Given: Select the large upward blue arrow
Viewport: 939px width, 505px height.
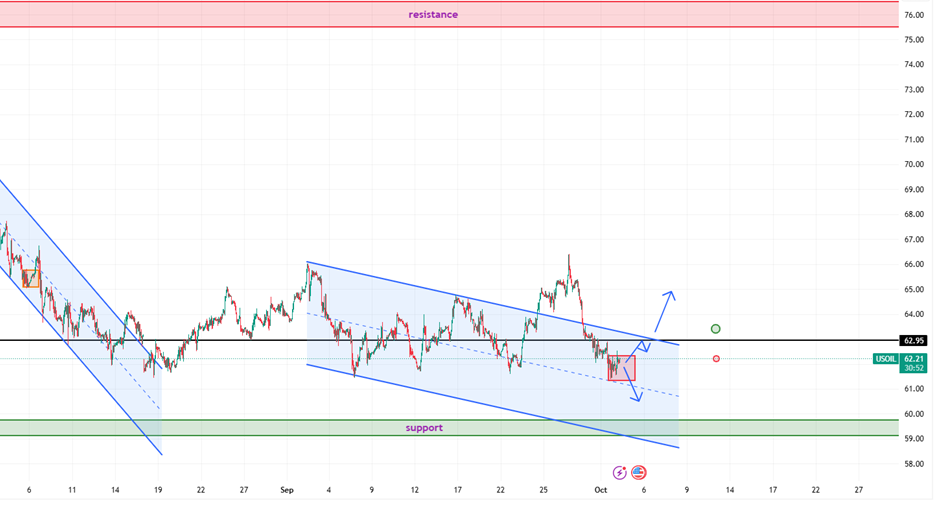Looking at the screenshot, I should [664, 310].
